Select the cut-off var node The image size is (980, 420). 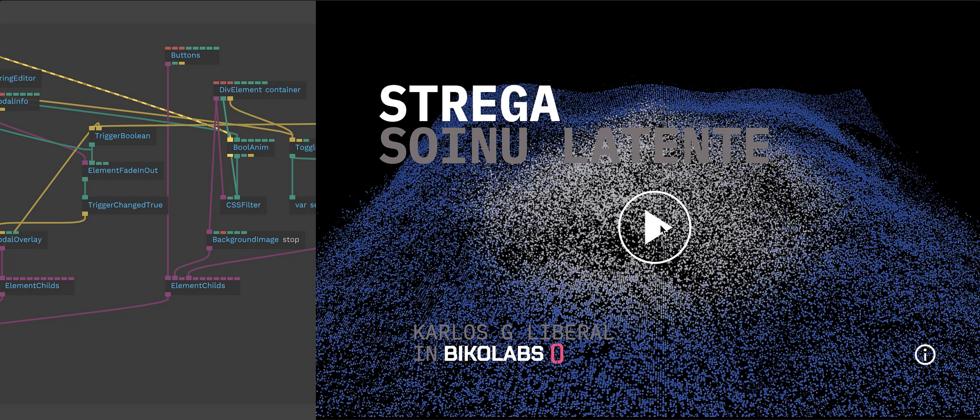tap(303, 205)
